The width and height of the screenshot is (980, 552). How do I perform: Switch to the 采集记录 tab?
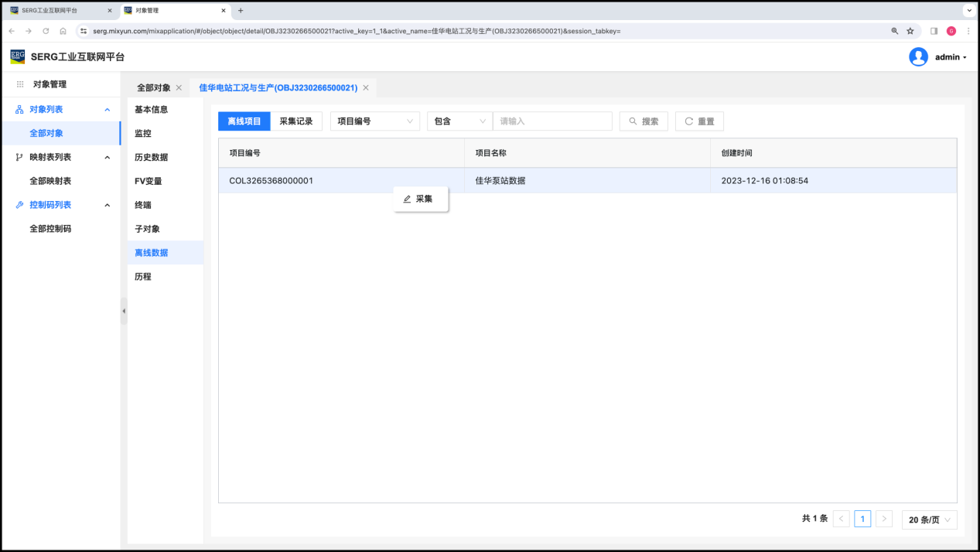click(x=296, y=121)
